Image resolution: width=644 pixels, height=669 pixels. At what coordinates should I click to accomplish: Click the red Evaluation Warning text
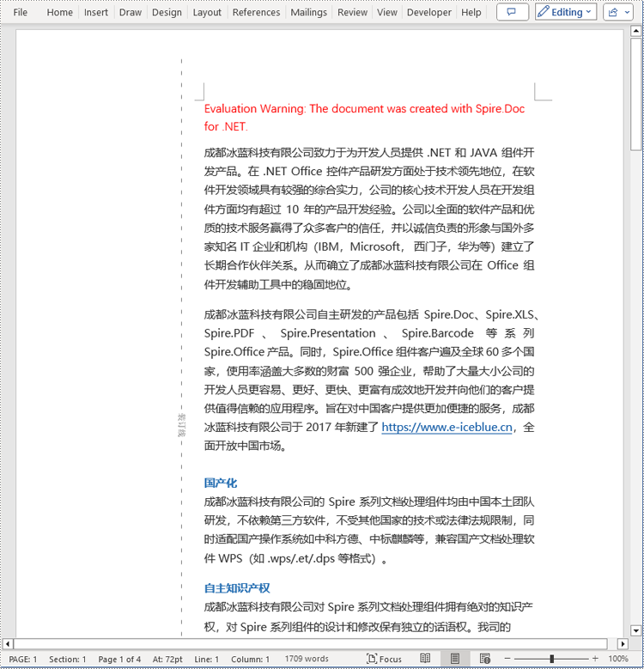(x=364, y=118)
